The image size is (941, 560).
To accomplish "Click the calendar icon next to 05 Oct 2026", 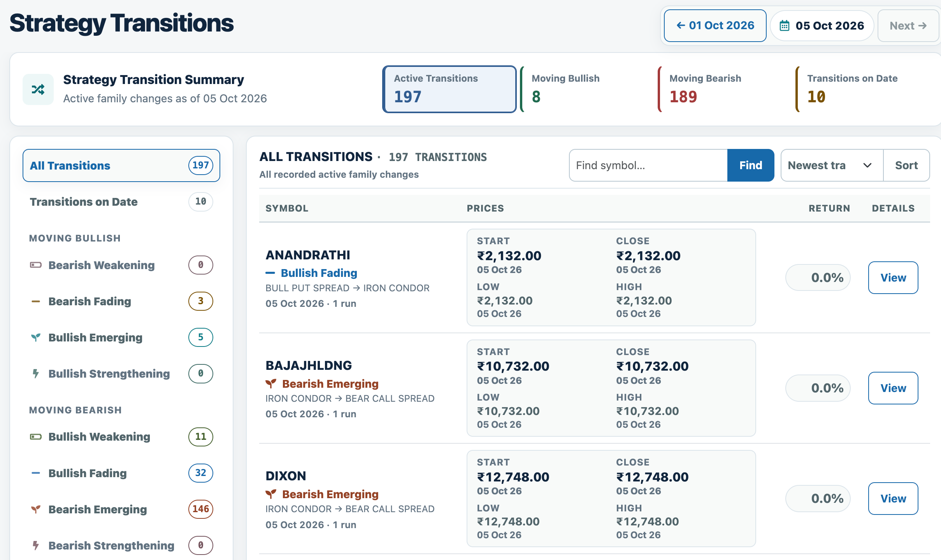I will pos(785,26).
